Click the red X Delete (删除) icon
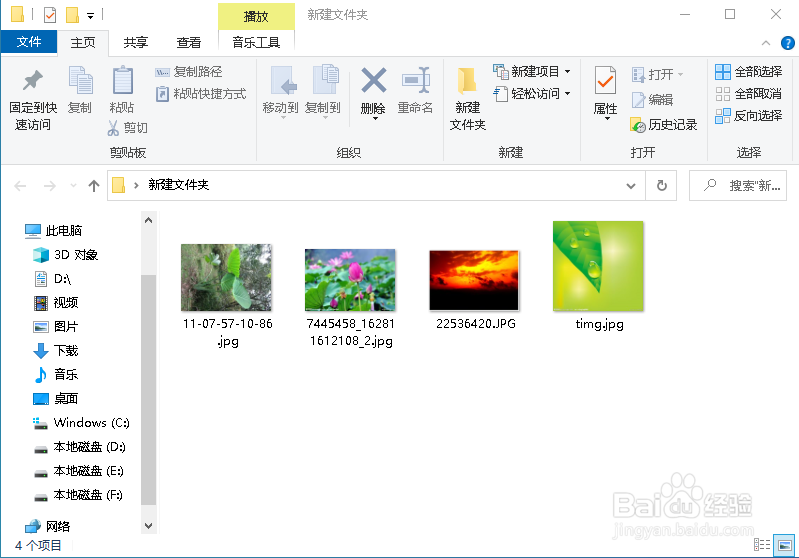 tap(374, 81)
